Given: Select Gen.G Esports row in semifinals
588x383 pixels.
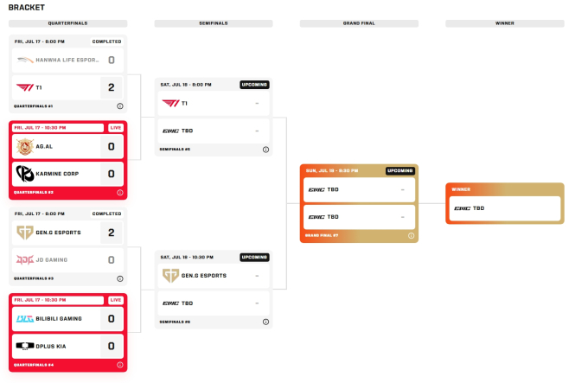Looking at the screenshot, I should (x=214, y=276).
